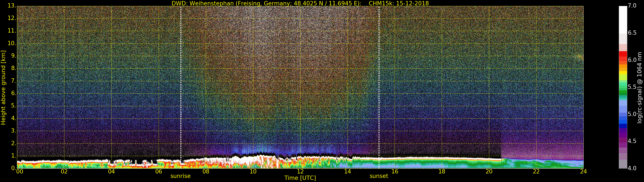Screen dimensions: 644x182
Task: Click the dark blue colorbar segment
Action: click(623, 126)
